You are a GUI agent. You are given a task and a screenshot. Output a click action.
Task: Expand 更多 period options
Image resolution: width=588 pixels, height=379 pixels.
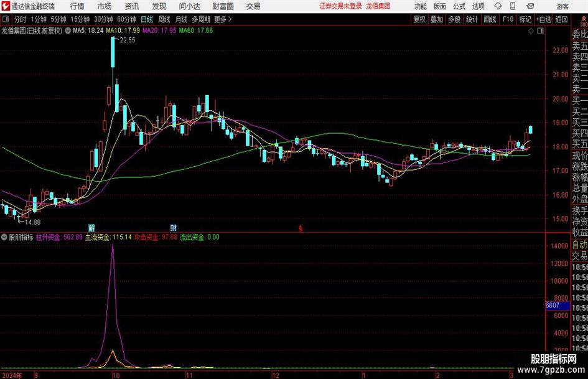tap(223, 19)
